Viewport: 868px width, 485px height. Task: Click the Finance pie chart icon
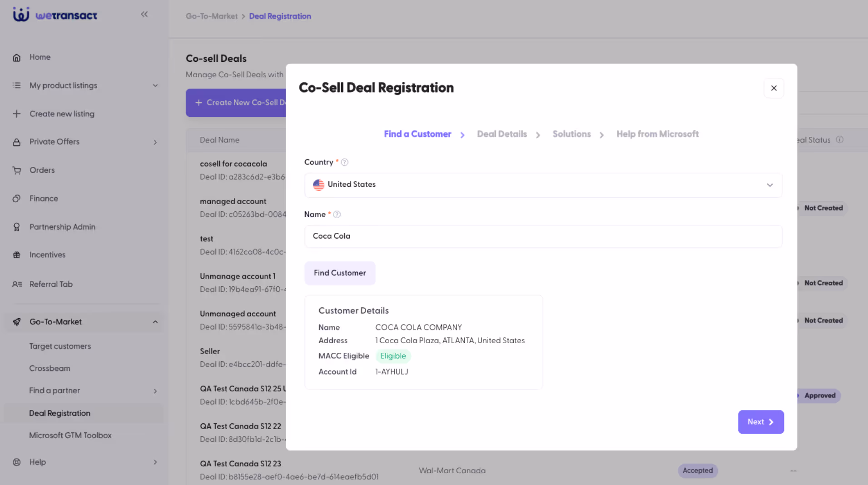click(17, 199)
